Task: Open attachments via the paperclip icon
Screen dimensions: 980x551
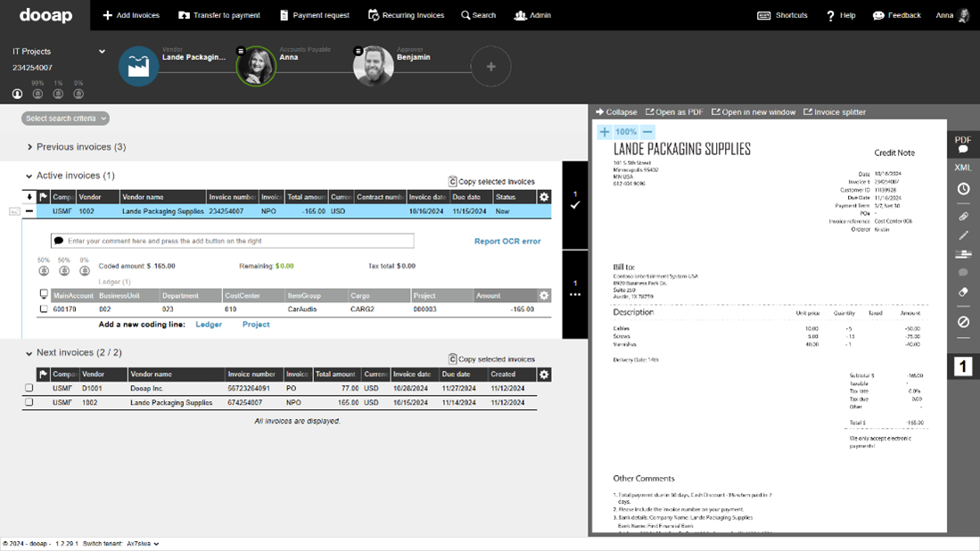Action: click(964, 216)
